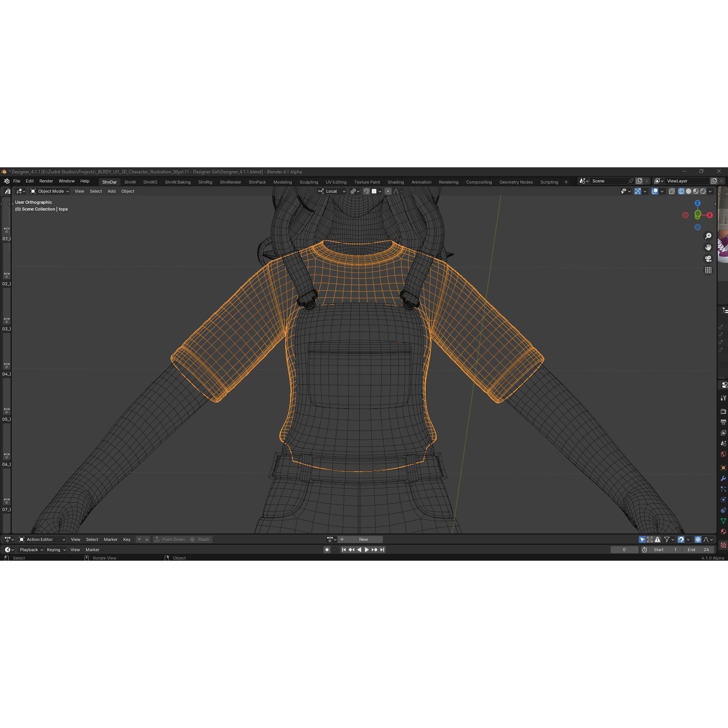Toggle the auto keying record button
728x728 pixels.
326,549
